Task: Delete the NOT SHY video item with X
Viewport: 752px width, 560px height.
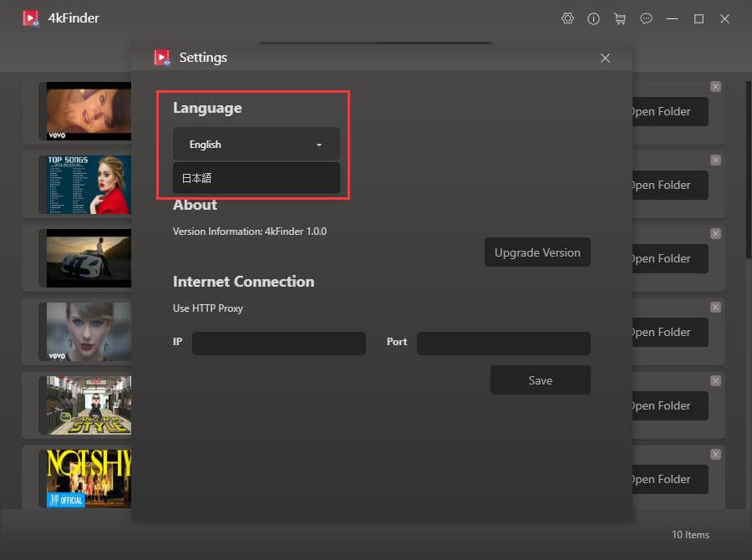Action: pyautogui.click(x=715, y=455)
